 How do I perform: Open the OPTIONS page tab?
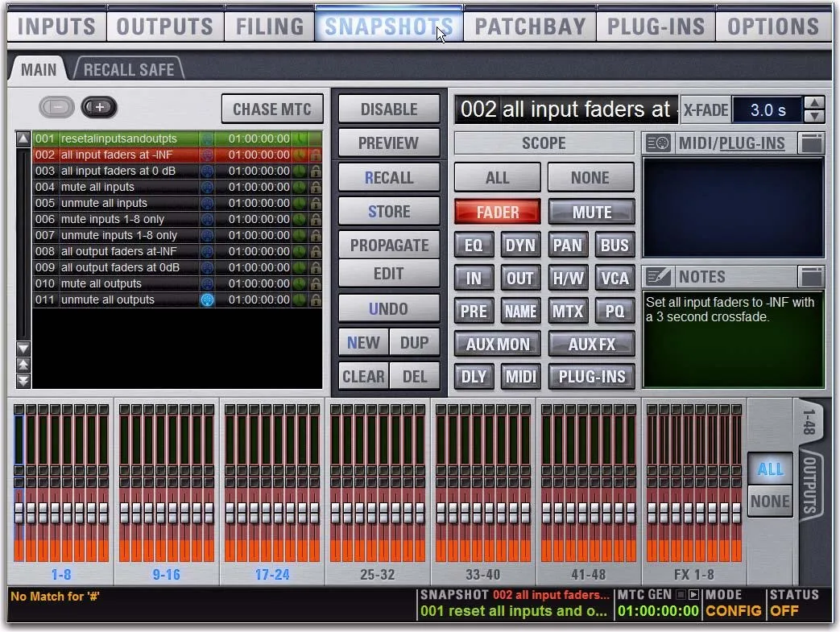[773, 27]
